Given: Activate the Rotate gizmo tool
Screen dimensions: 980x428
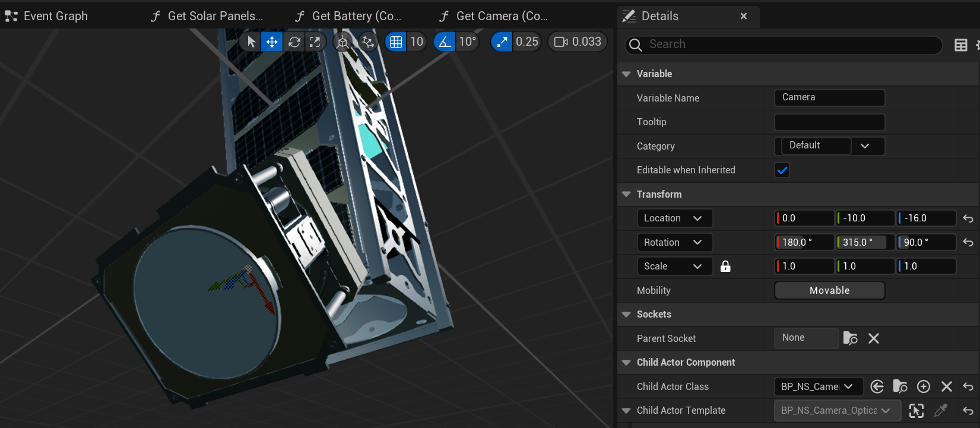Looking at the screenshot, I should [x=294, y=42].
